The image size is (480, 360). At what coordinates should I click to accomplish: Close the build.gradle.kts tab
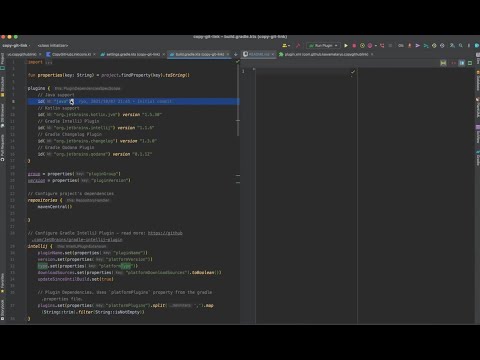point(228,54)
